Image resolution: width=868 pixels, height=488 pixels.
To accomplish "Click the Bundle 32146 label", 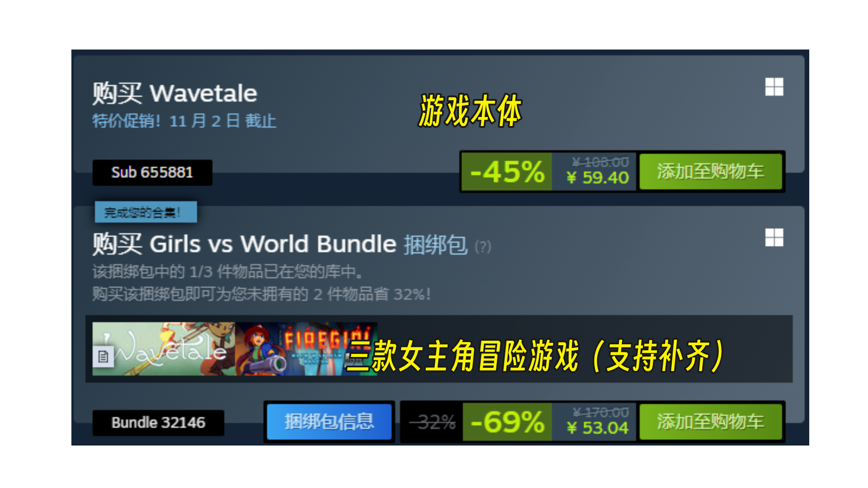I will point(158,423).
